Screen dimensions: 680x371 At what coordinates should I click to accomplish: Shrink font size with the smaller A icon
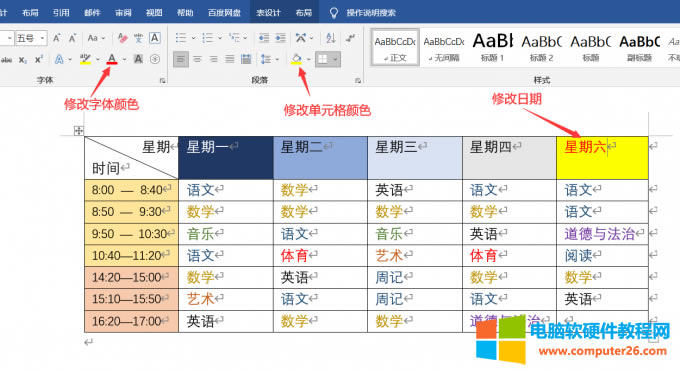click(x=72, y=38)
